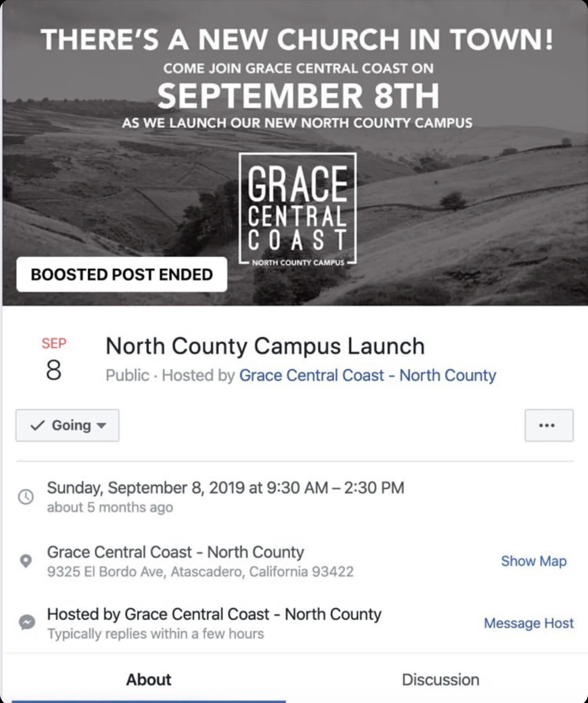
Task: Open Grace Central Coast - North County host page
Action: coord(368,375)
